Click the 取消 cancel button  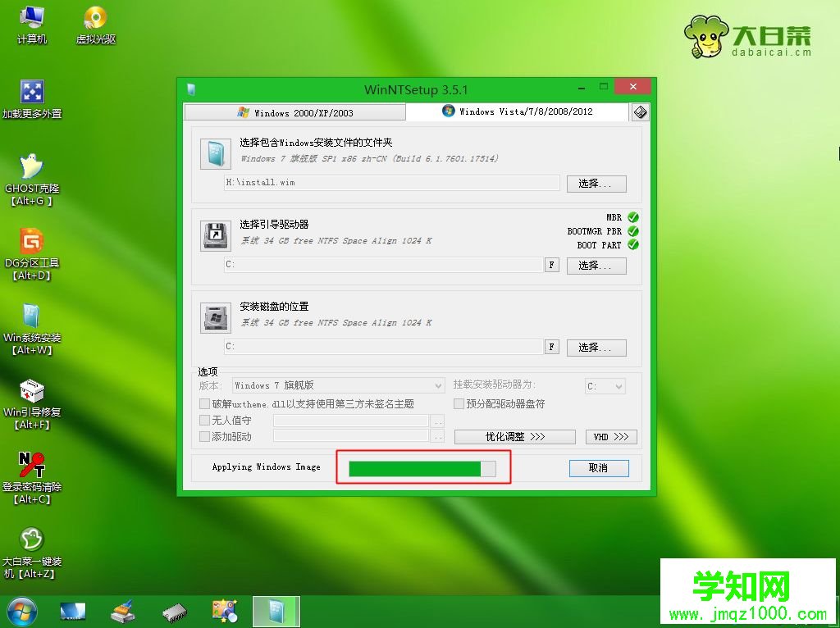[x=598, y=467]
